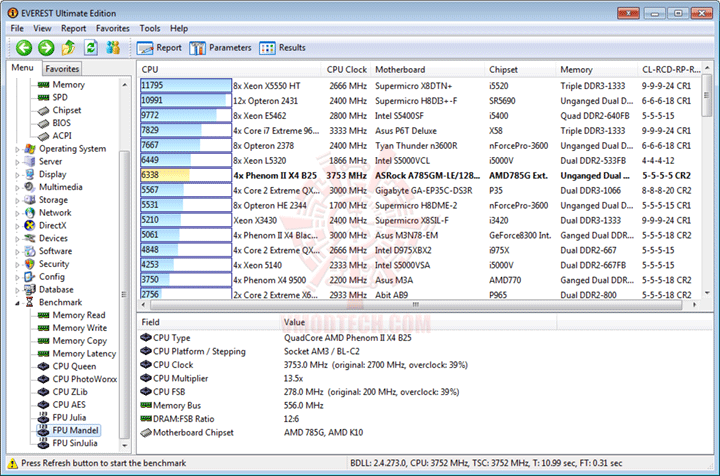Show benchmark Results
Viewport: 720px width, 476px height.
tap(282, 48)
